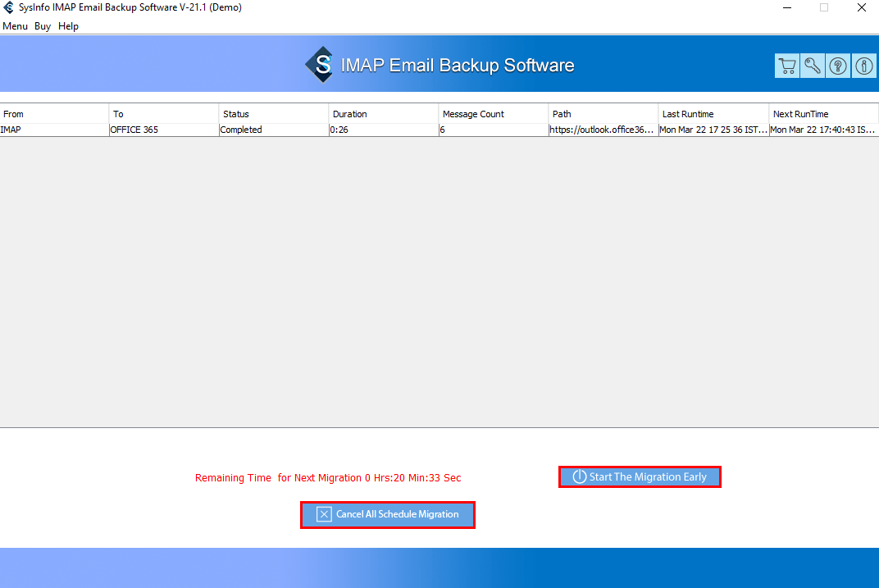Open the Menu menu
Image resolution: width=879 pixels, height=588 pixels.
point(15,26)
